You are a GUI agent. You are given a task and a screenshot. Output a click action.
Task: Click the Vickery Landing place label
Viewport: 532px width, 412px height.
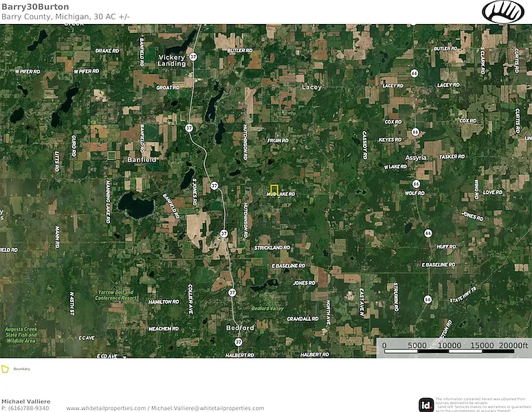172,60
